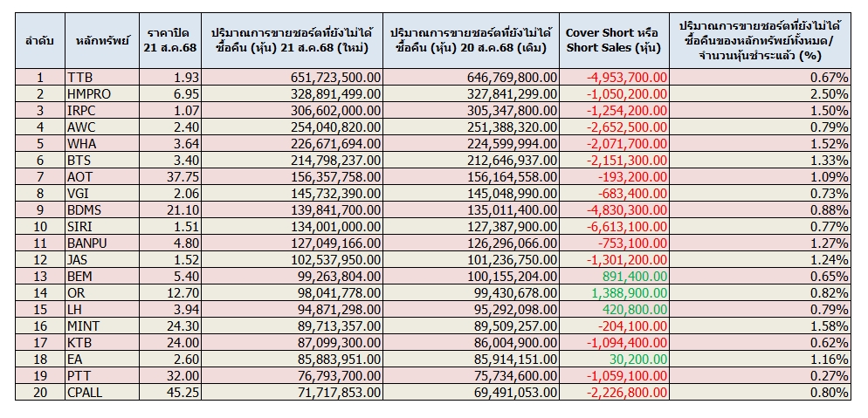Select the Cover Short หรือ Short Sales header

(614, 41)
